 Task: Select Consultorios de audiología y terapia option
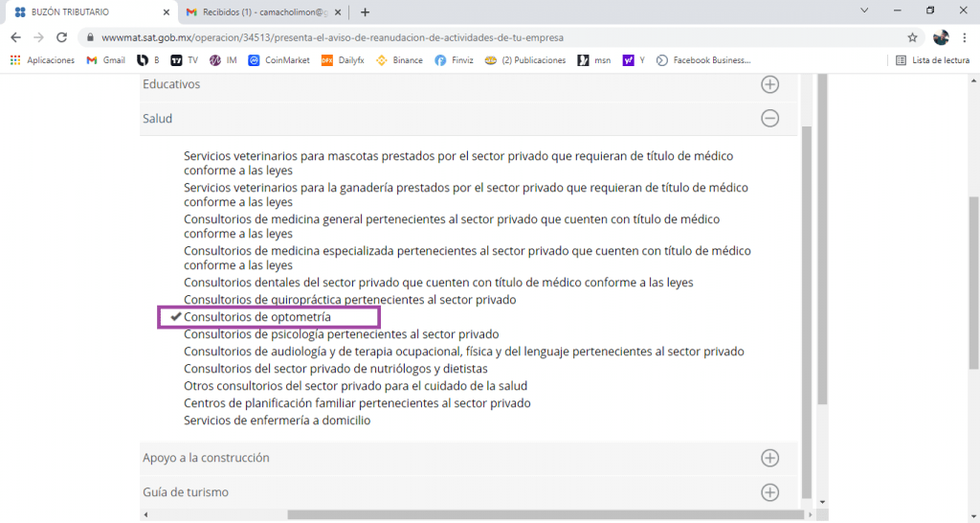[464, 352]
